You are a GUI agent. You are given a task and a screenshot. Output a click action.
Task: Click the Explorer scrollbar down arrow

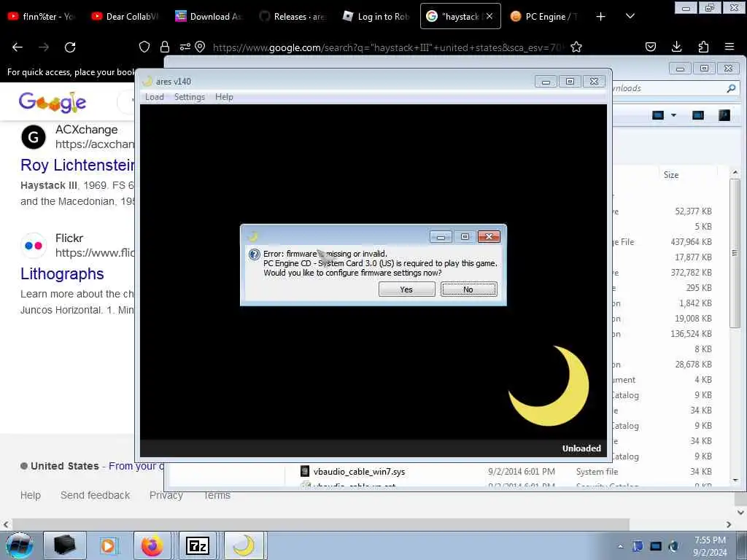(735, 480)
